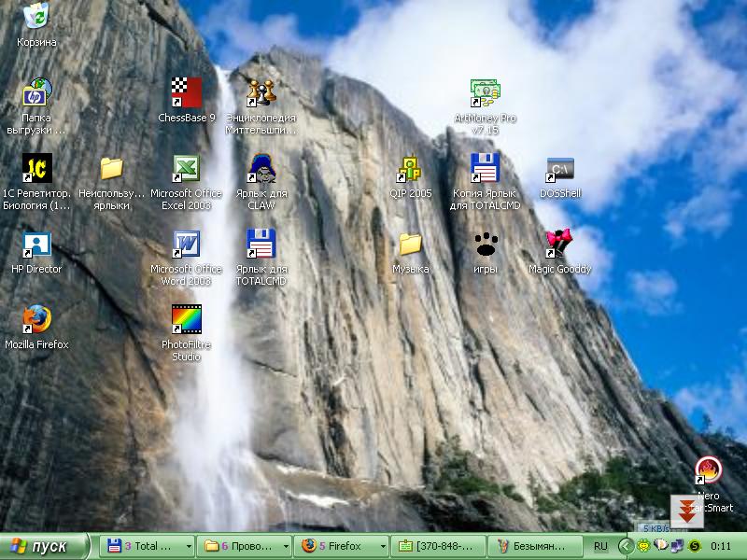Expand hidden tray icons chevron

[x=626, y=546]
